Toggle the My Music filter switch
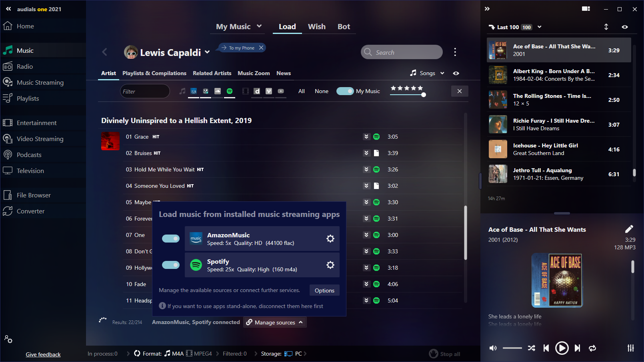 click(345, 91)
